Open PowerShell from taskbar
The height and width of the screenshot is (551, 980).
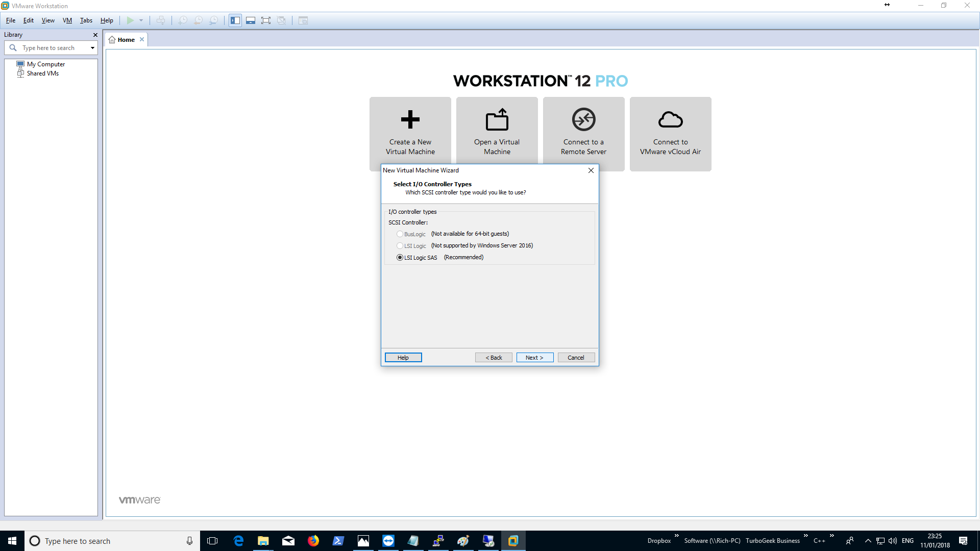[338, 541]
